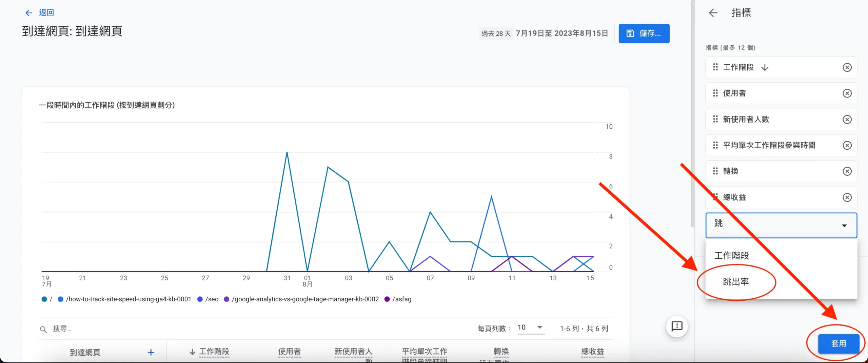
Task: Click the 返回 link text
Action: pyautogui.click(x=46, y=13)
